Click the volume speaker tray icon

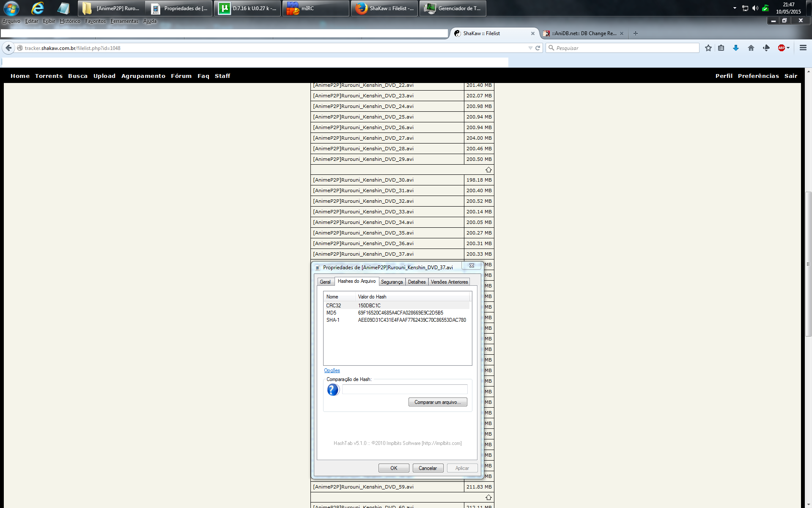point(755,8)
